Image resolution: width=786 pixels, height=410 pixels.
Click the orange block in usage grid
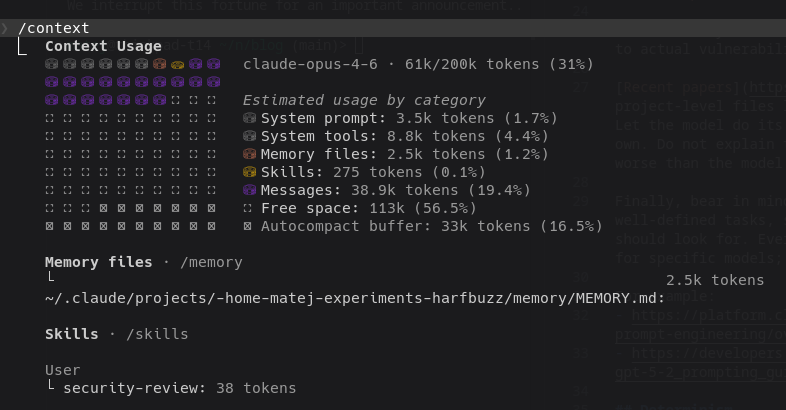[159, 64]
